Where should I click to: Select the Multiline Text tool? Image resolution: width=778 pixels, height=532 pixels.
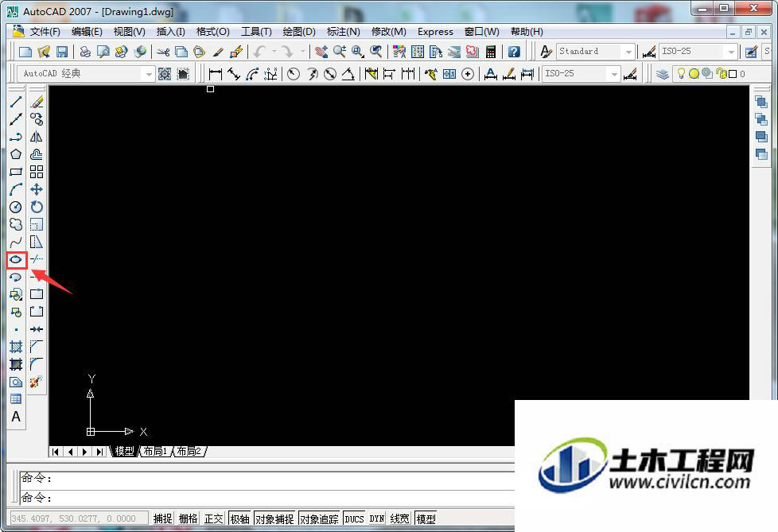pos(16,417)
